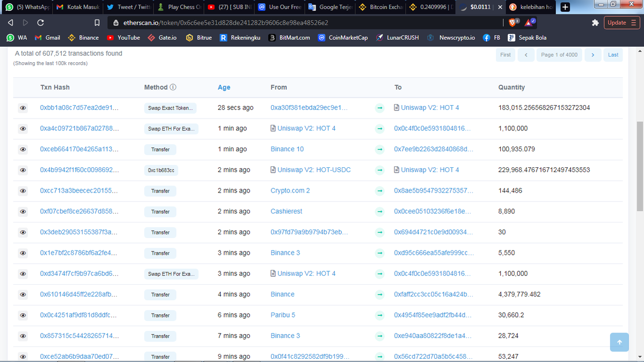
Task: Jump to Last page
Action: point(613,55)
